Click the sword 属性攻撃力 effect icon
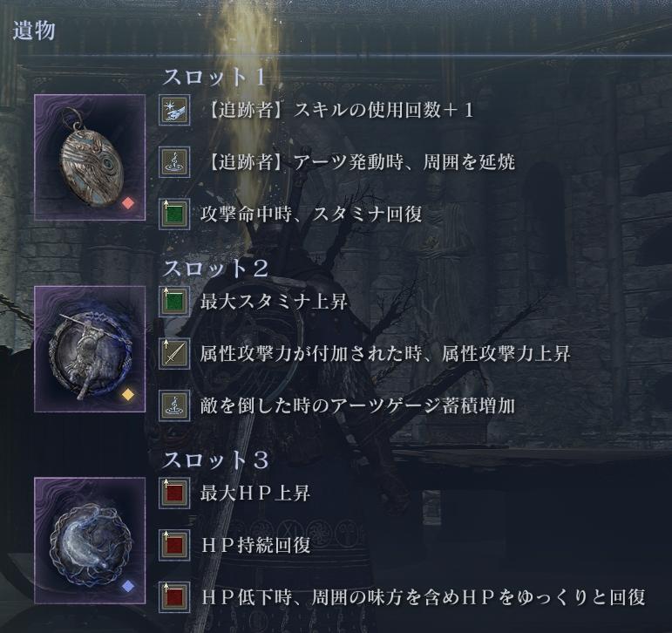Image resolution: width=672 pixels, height=633 pixels. [x=174, y=354]
